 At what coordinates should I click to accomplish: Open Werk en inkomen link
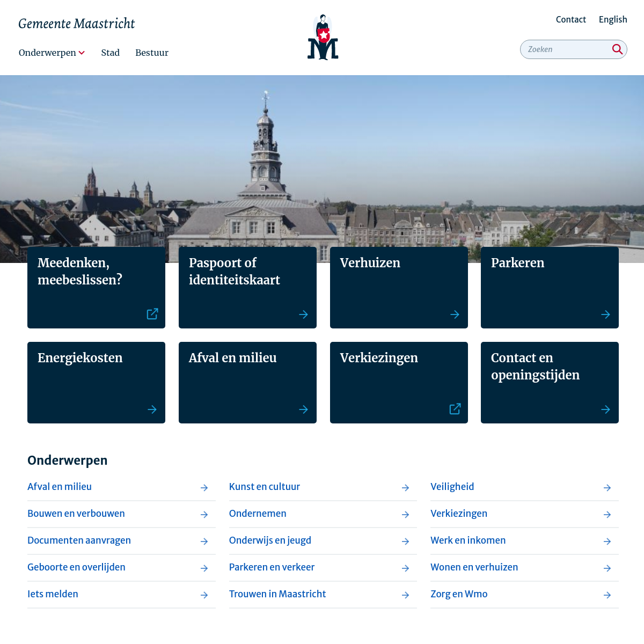click(x=468, y=540)
